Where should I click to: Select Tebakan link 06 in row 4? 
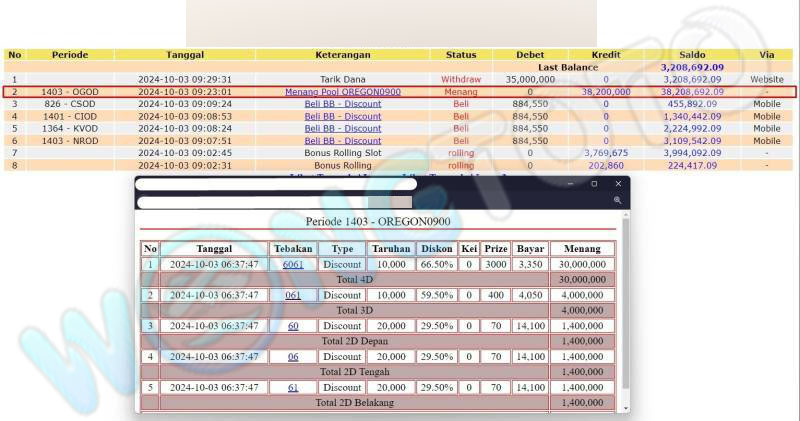(x=293, y=356)
